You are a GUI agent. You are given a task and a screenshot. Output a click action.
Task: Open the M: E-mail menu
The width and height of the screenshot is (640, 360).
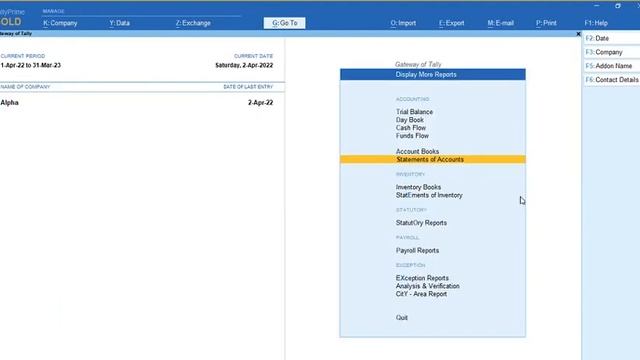click(500, 23)
